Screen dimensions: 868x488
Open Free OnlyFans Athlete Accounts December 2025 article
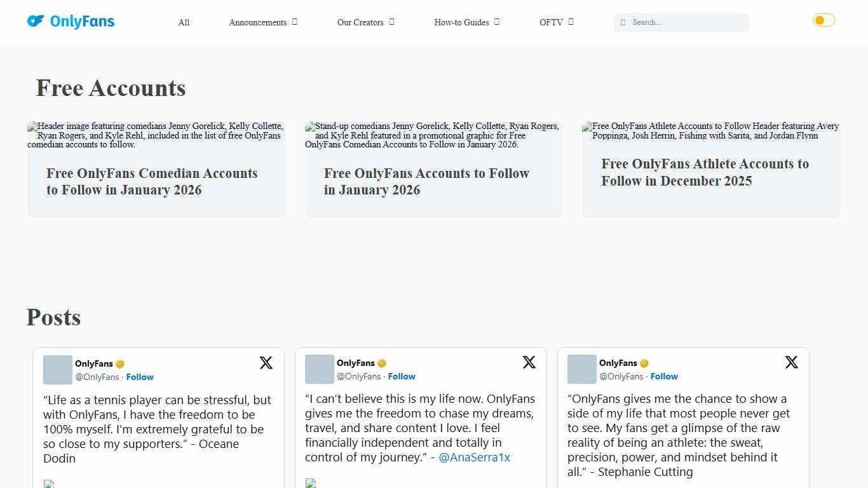click(x=705, y=172)
